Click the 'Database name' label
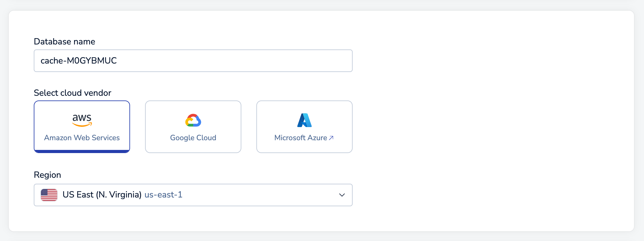 [x=64, y=42]
